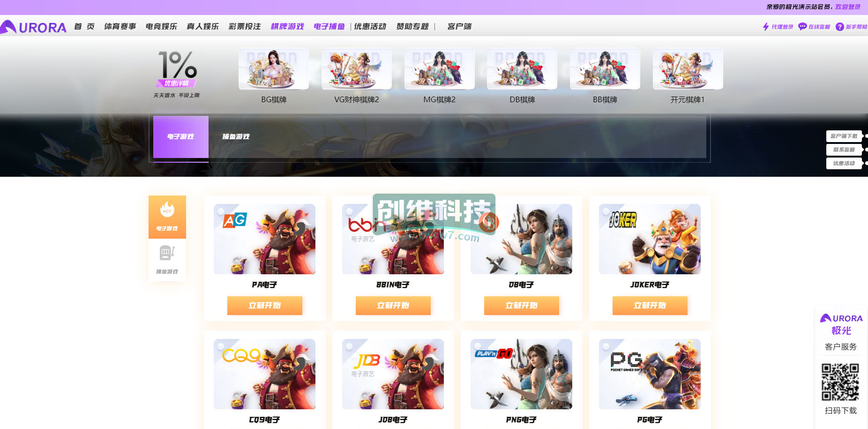This screenshot has width=868, height=429.
Task: Open the 棋牌游戏 menu item
Action: pos(287,27)
